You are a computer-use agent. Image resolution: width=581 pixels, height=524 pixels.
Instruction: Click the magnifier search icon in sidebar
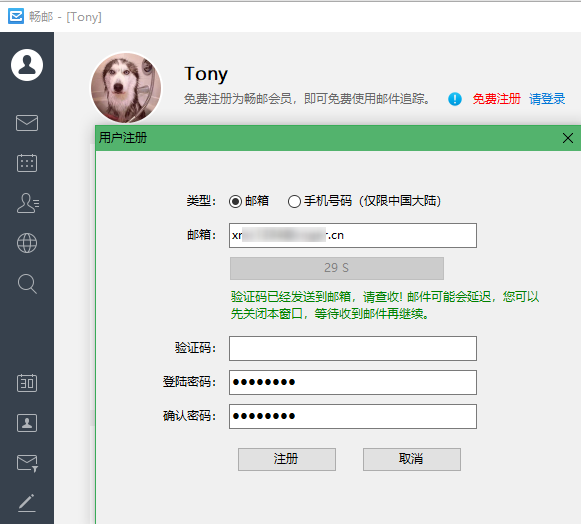tap(27, 284)
